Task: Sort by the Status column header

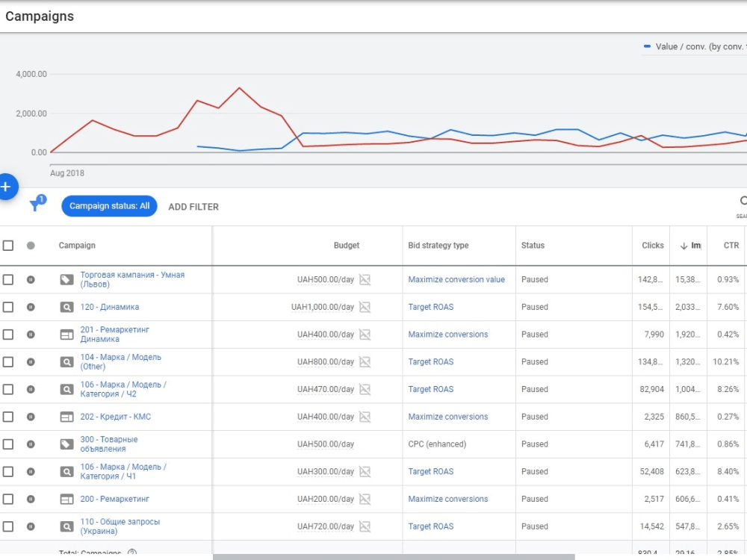Action: tap(533, 245)
